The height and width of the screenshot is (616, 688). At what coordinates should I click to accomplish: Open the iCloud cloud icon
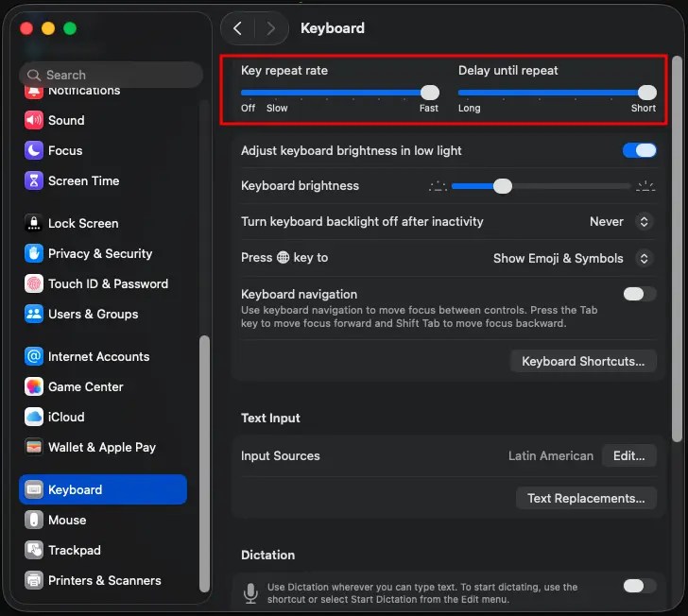(34, 417)
